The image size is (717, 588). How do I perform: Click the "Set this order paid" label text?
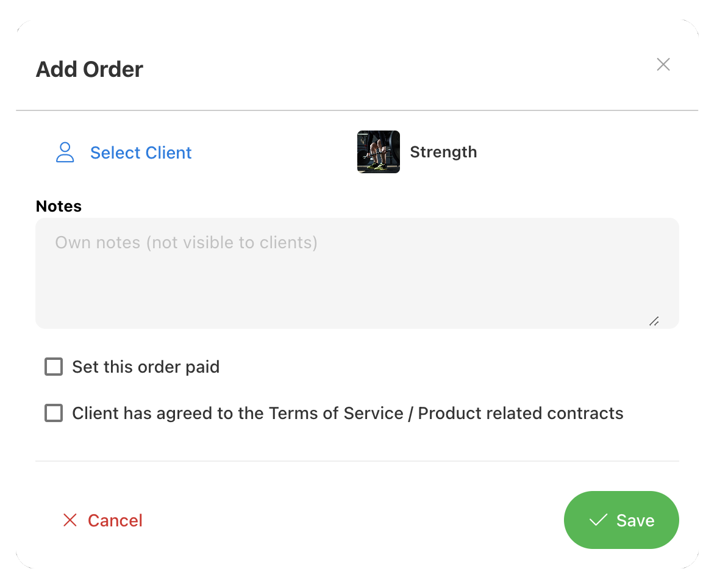pos(146,367)
